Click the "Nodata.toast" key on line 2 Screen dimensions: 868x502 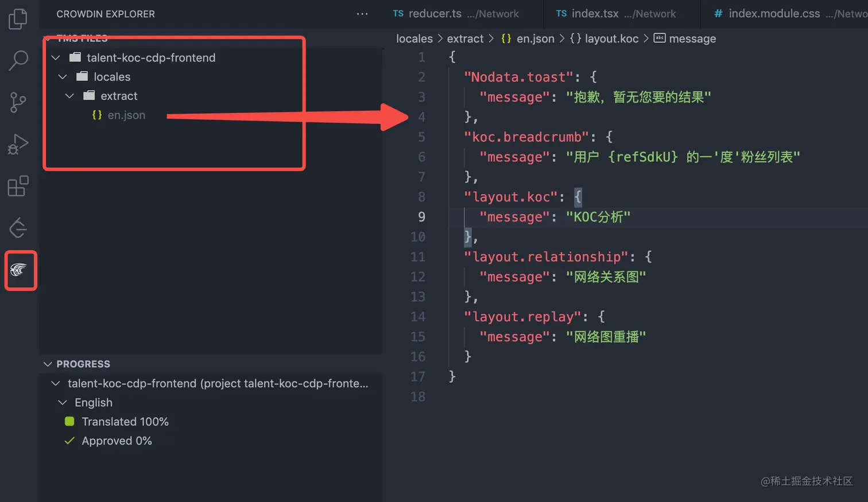tap(518, 77)
